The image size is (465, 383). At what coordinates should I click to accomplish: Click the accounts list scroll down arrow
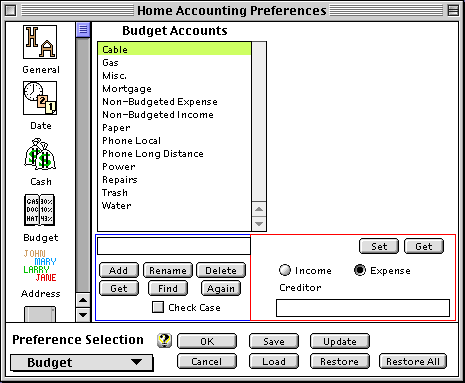click(259, 224)
